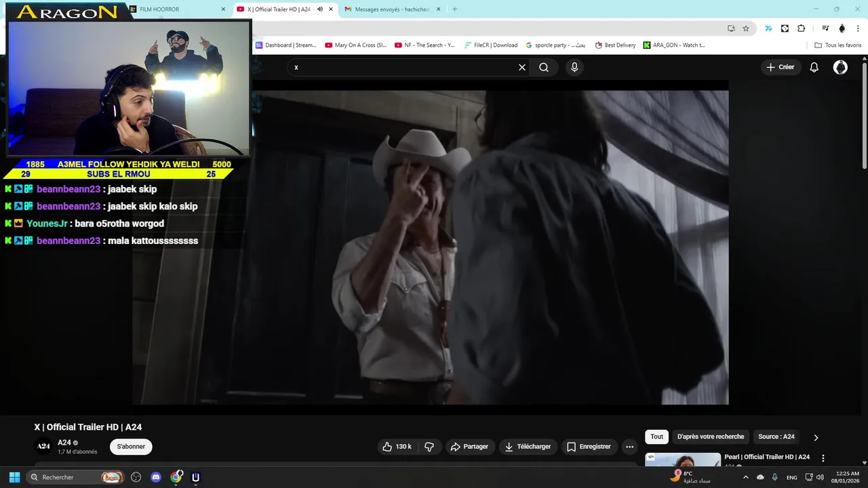The width and height of the screenshot is (868, 488).
Task: Open the 7TV extension icon
Action: [768, 28]
